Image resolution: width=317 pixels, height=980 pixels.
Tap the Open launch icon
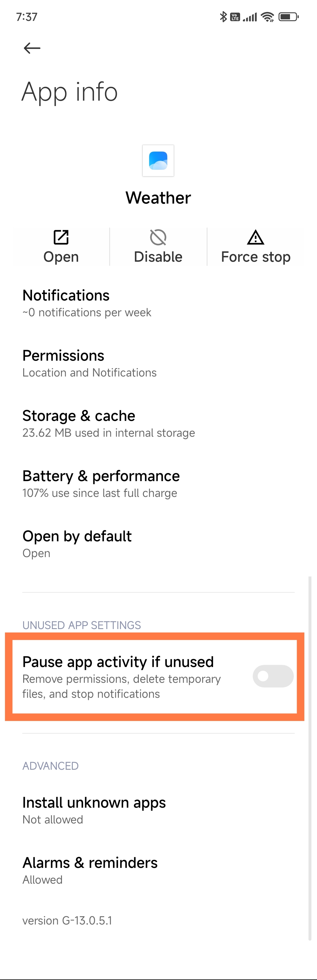point(61,237)
